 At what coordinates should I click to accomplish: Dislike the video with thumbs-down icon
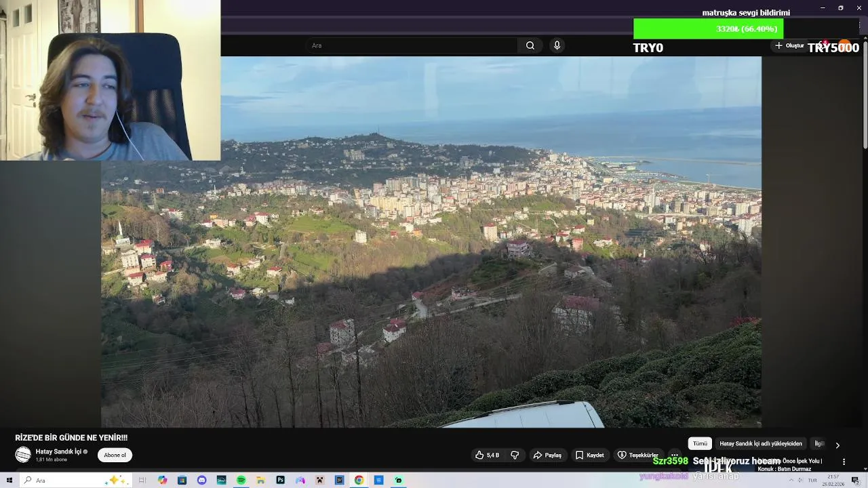515,455
